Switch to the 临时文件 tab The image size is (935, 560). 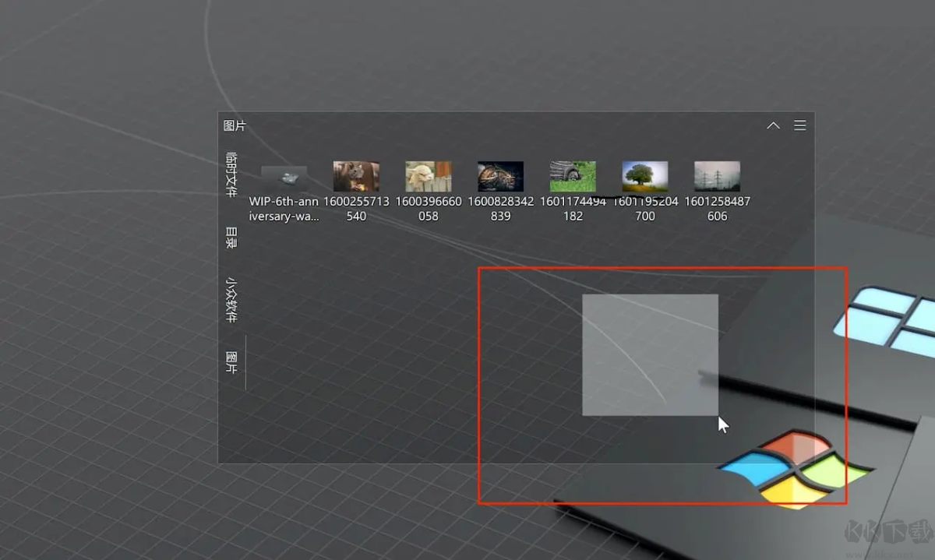(x=231, y=174)
